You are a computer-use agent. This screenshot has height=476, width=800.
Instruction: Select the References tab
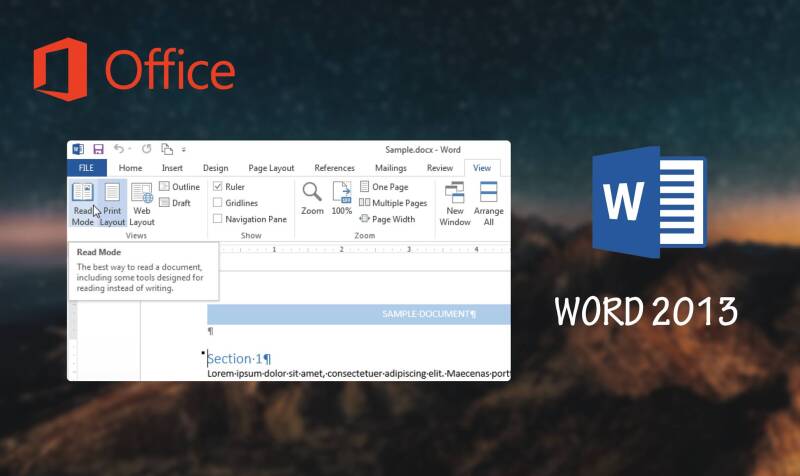pos(334,168)
